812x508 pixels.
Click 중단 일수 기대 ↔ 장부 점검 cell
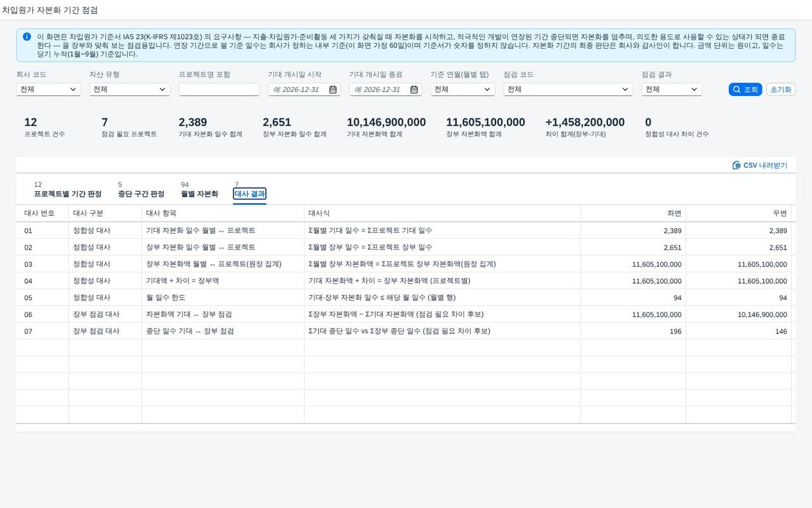pos(223,331)
